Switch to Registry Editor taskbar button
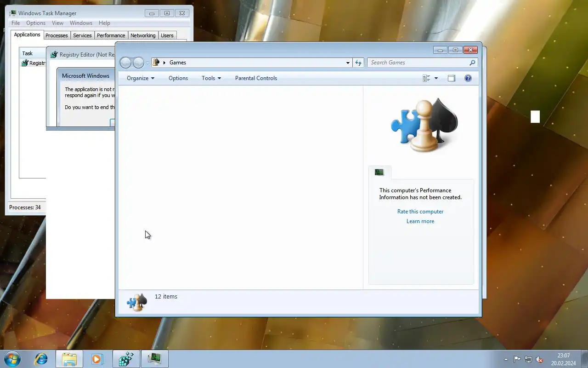Viewport: 588px width, 368px height. (x=126, y=359)
